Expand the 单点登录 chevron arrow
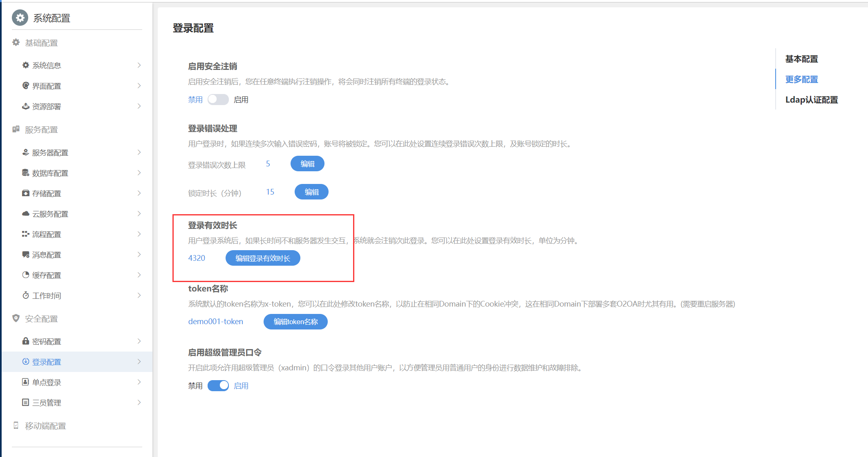 click(139, 382)
